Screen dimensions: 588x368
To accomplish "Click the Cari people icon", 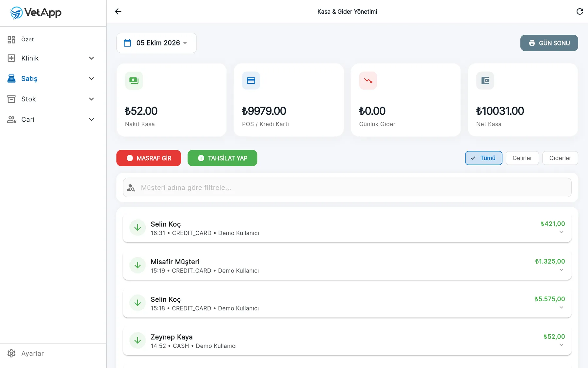I will (11, 119).
